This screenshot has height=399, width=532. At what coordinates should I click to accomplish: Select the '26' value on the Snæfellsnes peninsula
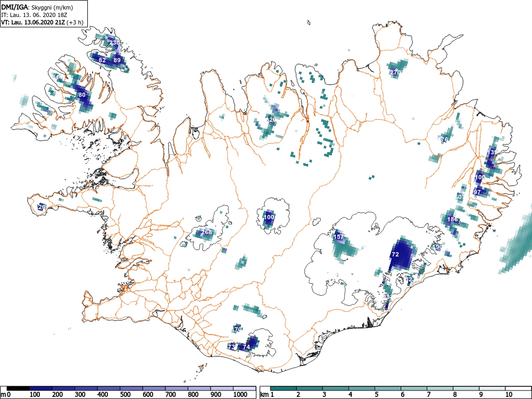pyautogui.click(x=41, y=206)
